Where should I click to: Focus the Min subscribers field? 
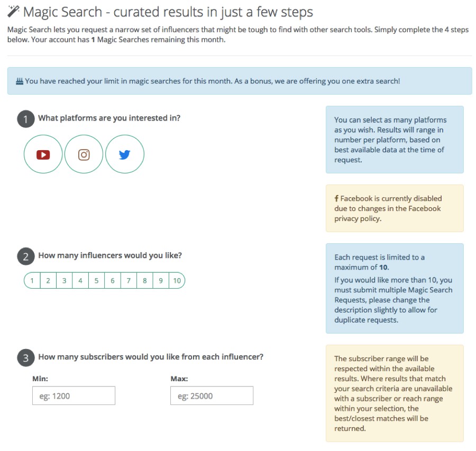tap(74, 395)
